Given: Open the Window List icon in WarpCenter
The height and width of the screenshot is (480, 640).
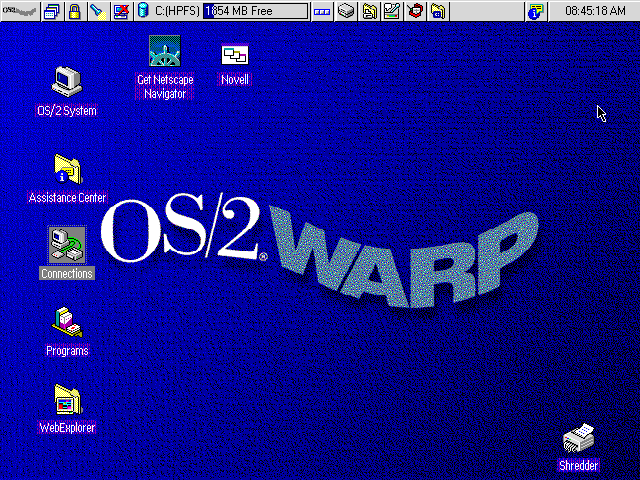Looking at the screenshot, I should coord(52,11).
